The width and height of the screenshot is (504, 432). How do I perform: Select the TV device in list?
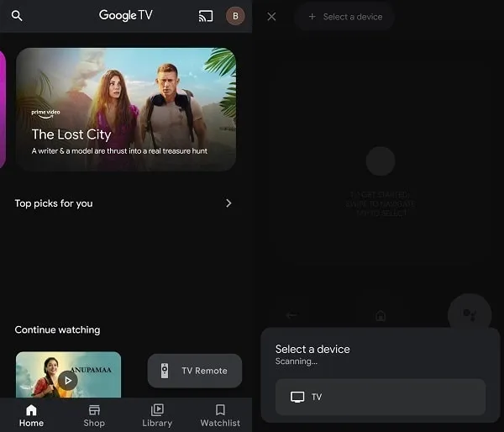[381, 397]
